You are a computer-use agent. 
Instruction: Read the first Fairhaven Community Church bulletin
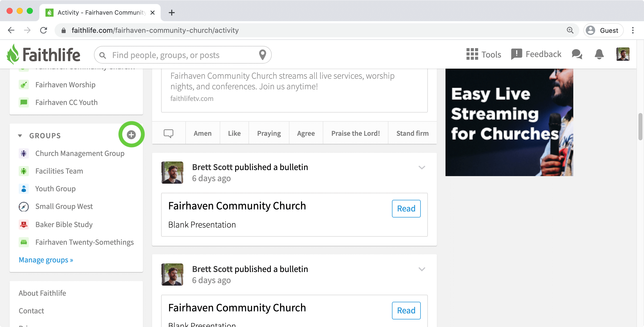point(406,209)
